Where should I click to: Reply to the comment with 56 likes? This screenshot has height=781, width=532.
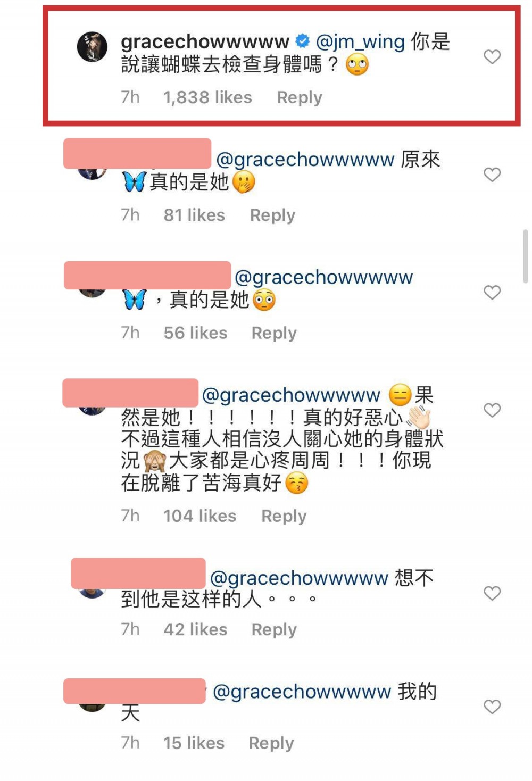pyautogui.click(x=274, y=333)
